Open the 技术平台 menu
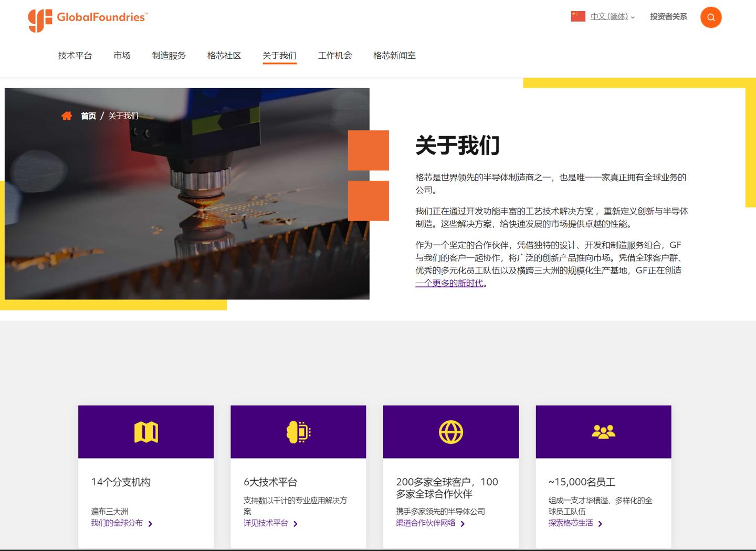The height and width of the screenshot is (551, 756). (75, 56)
